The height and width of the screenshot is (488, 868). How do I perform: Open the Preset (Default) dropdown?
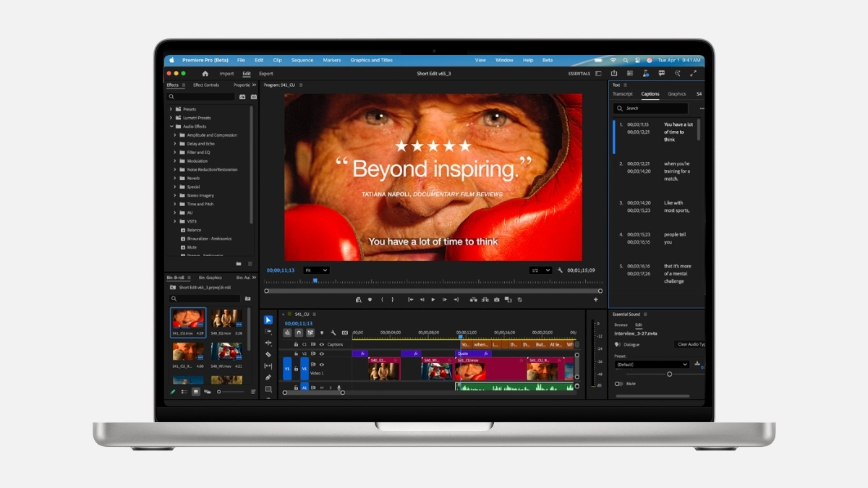coord(651,364)
